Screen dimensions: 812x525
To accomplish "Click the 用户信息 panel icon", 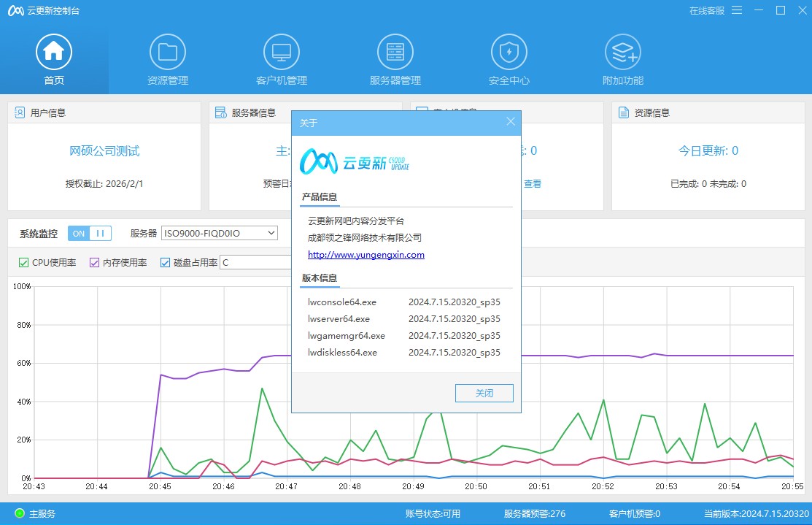I will click(20, 112).
